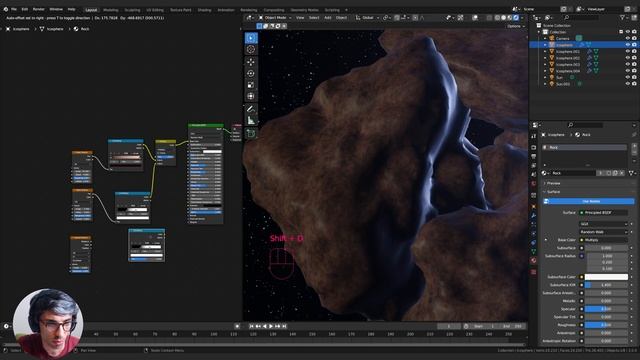Open the Particles properties tab
The image size is (640, 360).
(x=533, y=224)
